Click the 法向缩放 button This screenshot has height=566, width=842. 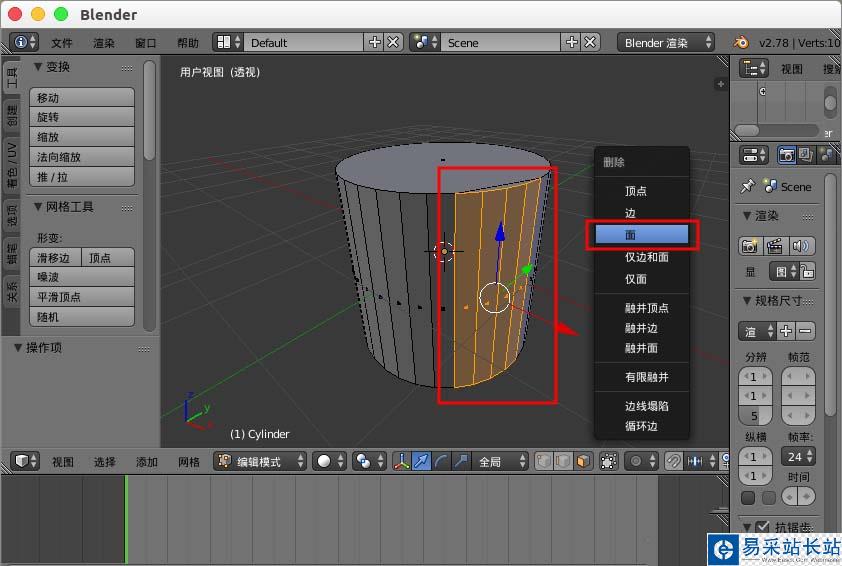click(82, 157)
